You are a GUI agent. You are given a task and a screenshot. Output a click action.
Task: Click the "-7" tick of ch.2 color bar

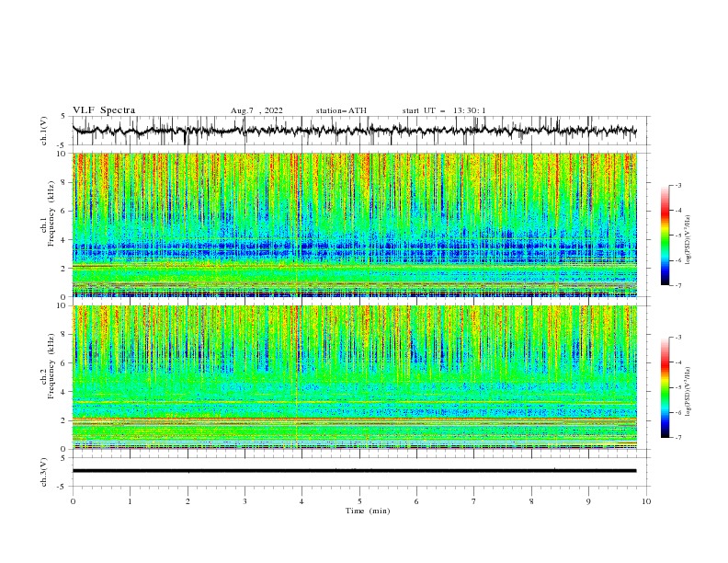click(678, 438)
